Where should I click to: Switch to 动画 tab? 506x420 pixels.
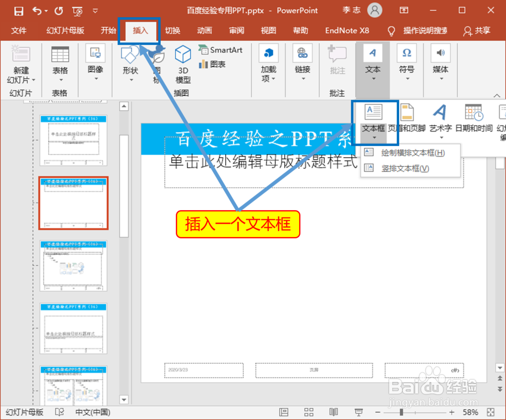pos(204,31)
